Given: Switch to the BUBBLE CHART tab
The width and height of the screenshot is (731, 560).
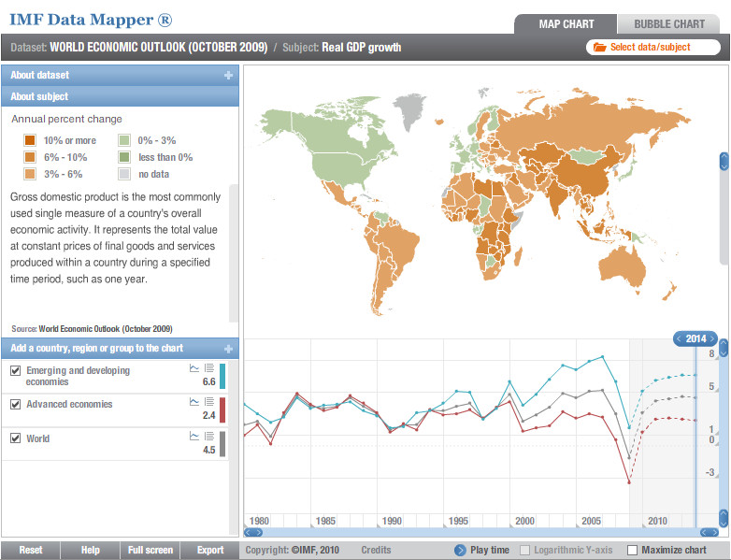Looking at the screenshot, I should click(669, 24).
